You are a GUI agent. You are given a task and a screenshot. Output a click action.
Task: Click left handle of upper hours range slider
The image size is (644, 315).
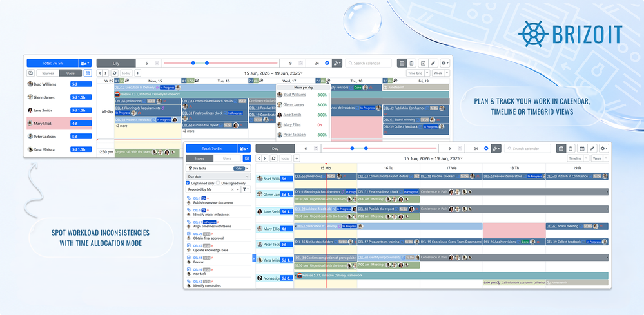point(193,63)
